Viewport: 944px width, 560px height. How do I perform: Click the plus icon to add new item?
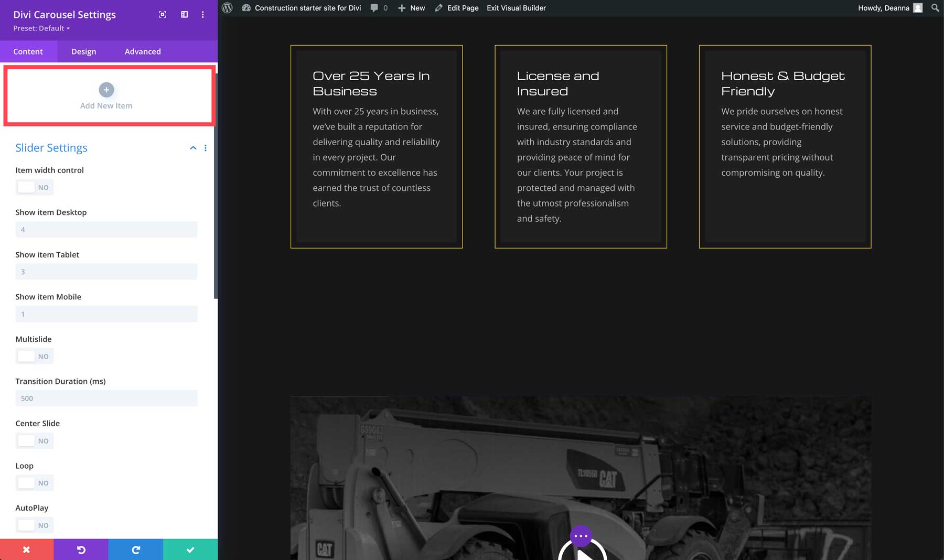pyautogui.click(x=106, y=90)
